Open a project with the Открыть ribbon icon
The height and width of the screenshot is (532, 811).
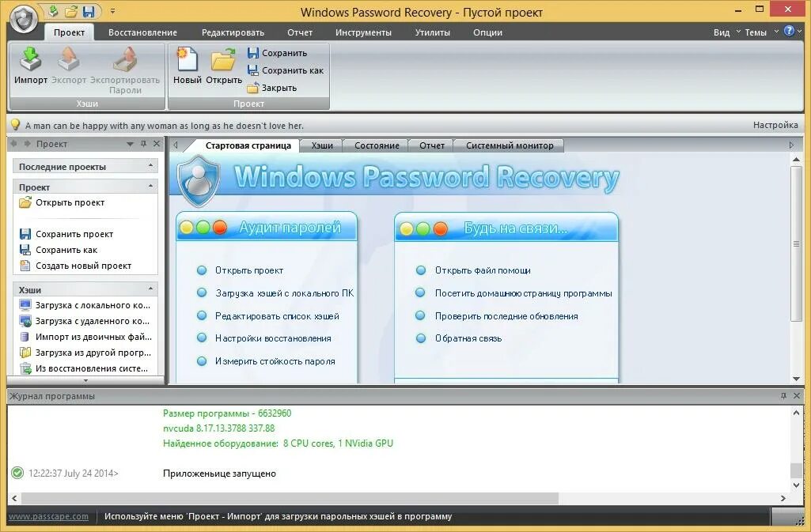tap(223, 65)
